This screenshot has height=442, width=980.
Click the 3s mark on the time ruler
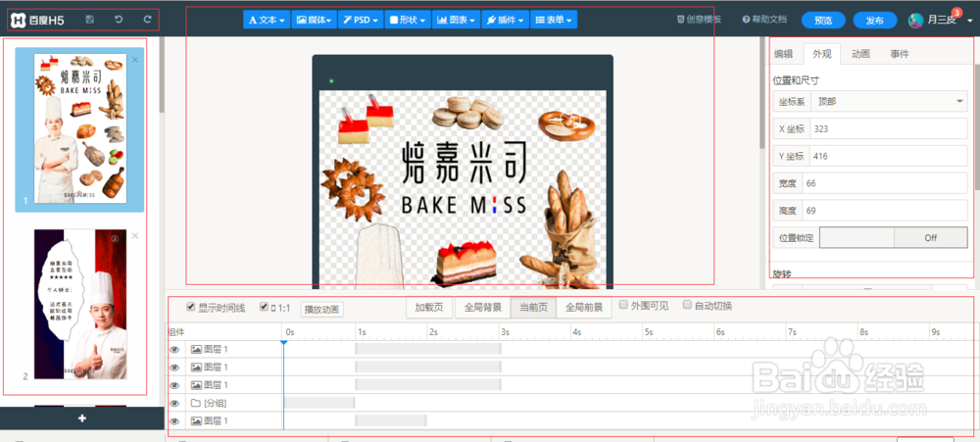(503, 332)
